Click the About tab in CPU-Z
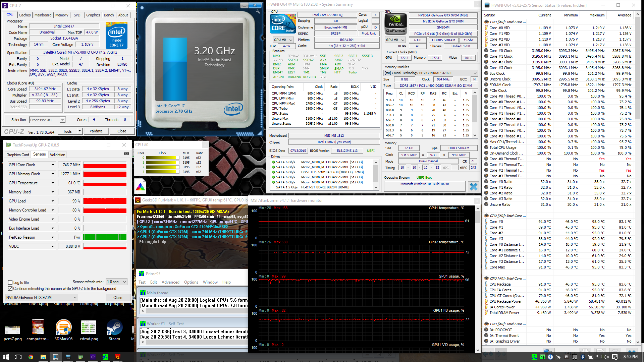This screenshot has height=362, width=644. point(123,15)
